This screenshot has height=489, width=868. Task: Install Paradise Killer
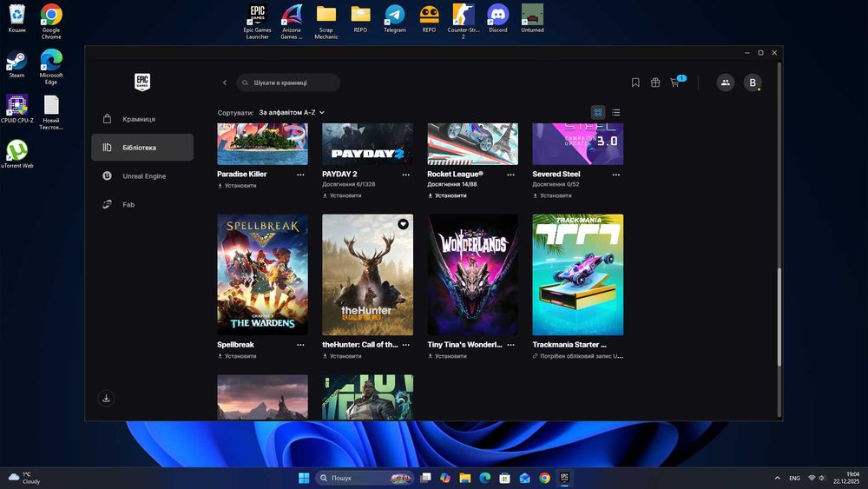pyautogui.click(x=237, y=186)
